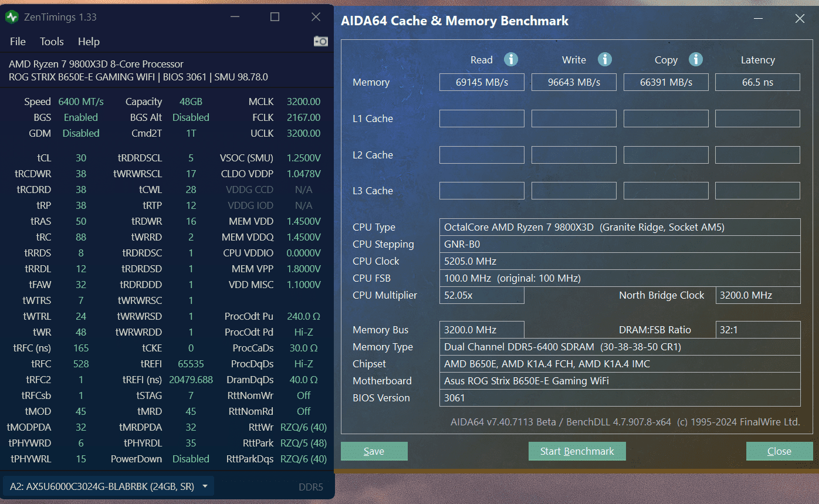Click the DDR5 label in ZenTimings

311,487
